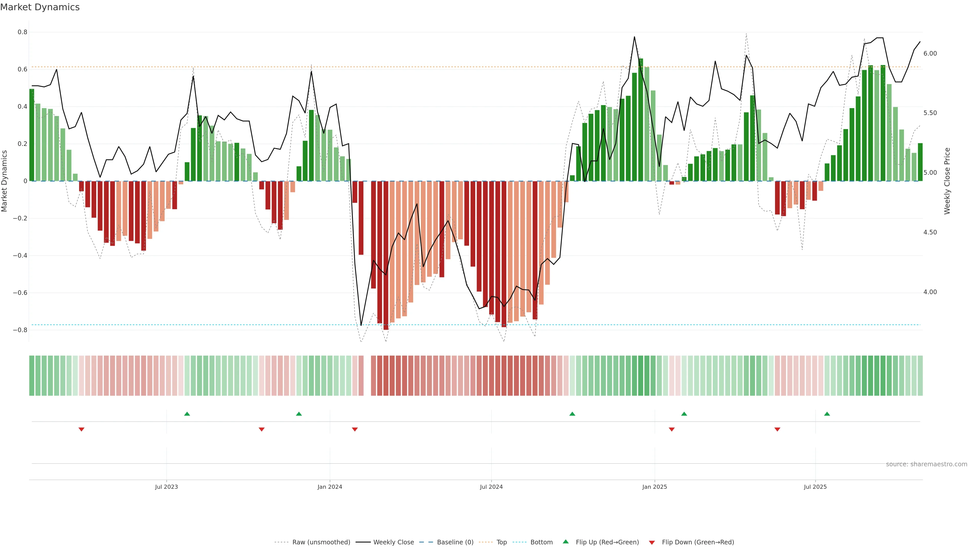Viewport: 980px width, 551px height.
Task: Click the leftmost red flip-down triangle marker
Action: [81, 429]
